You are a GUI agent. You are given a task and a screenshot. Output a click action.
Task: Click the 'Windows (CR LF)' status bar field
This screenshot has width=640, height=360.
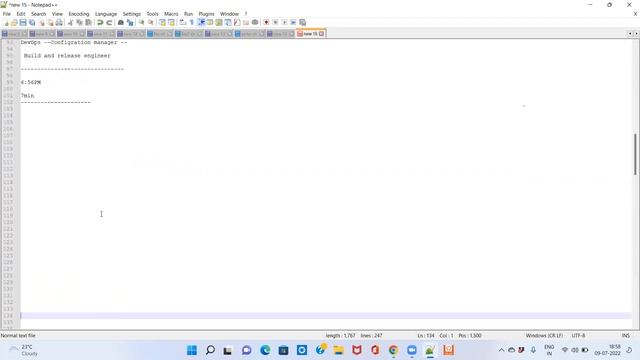click(544, 336)
